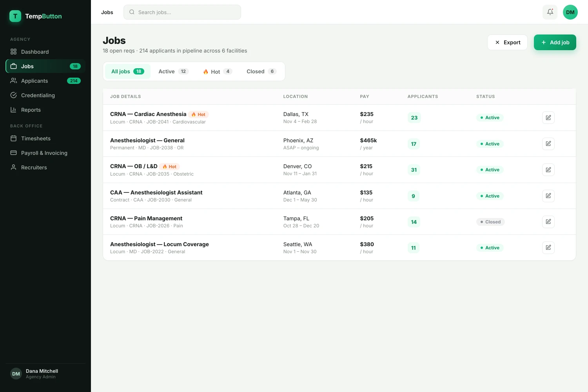The image size is (588, 392).
Task: Click the $465k pay value
Action: click(x=368, y=140)
